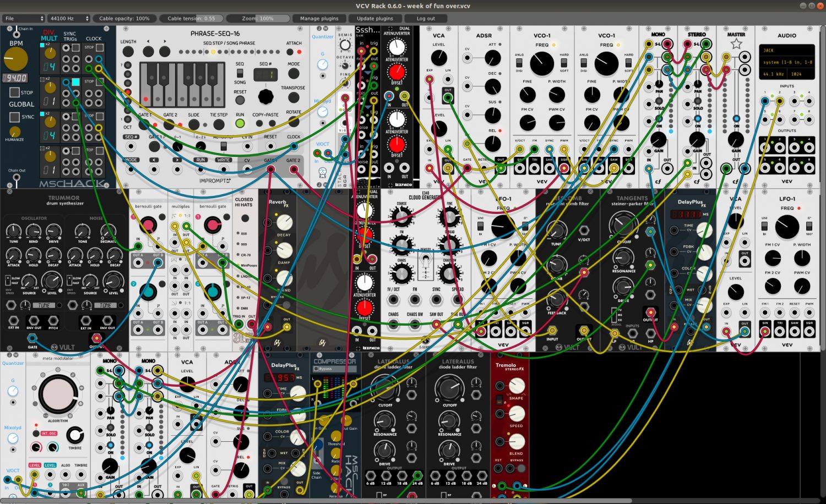Click Trummor oscillator BEND knob

(x=34, y=231)
